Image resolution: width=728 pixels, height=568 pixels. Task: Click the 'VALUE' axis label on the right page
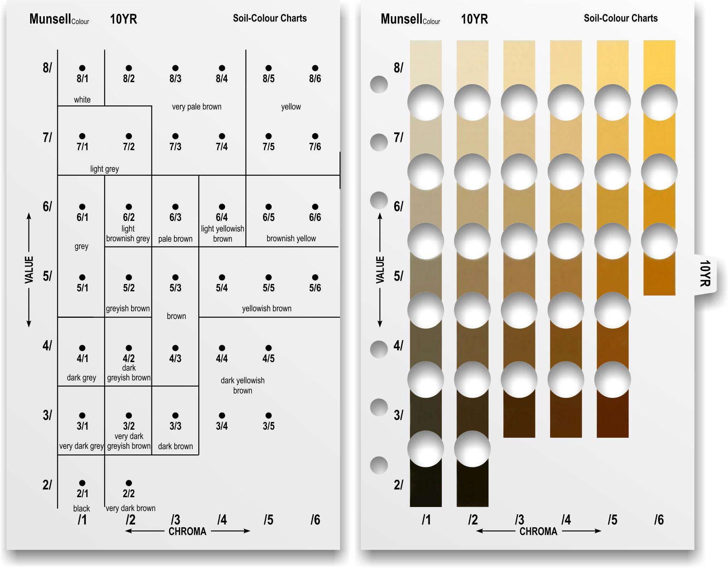pyautogui.click(x=380, y=270)
